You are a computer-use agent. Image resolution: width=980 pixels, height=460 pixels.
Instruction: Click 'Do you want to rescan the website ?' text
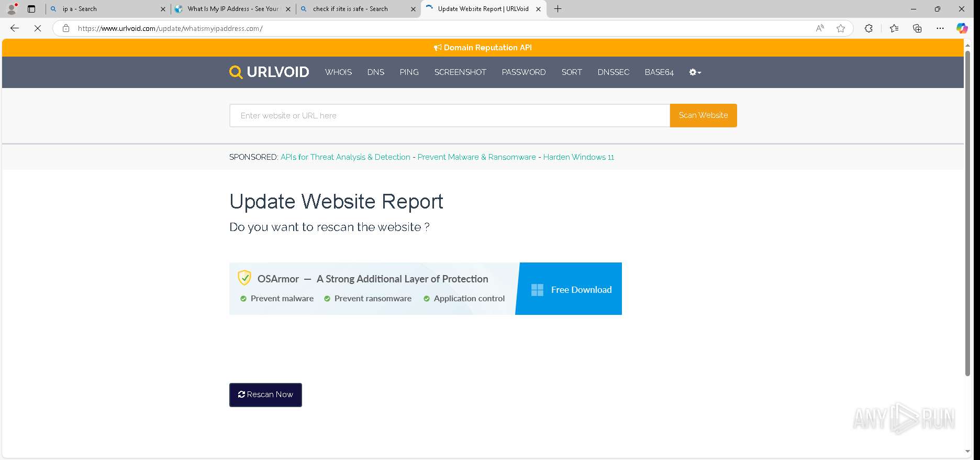[x=329, y=227]
